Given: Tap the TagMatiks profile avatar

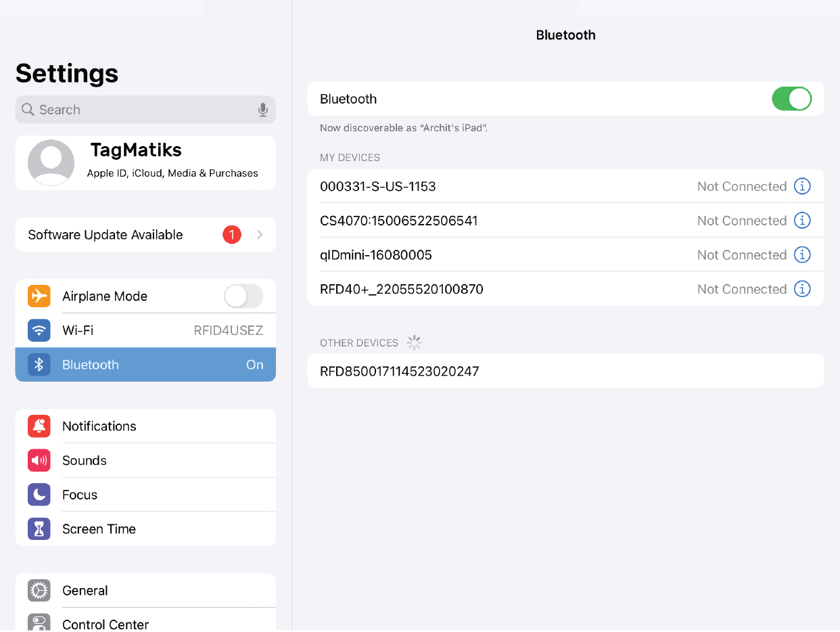Looking at the screenshot, I should 51,162.
